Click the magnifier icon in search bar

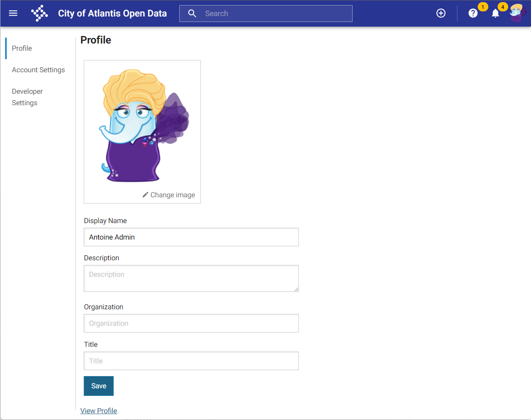coord(192,14)
